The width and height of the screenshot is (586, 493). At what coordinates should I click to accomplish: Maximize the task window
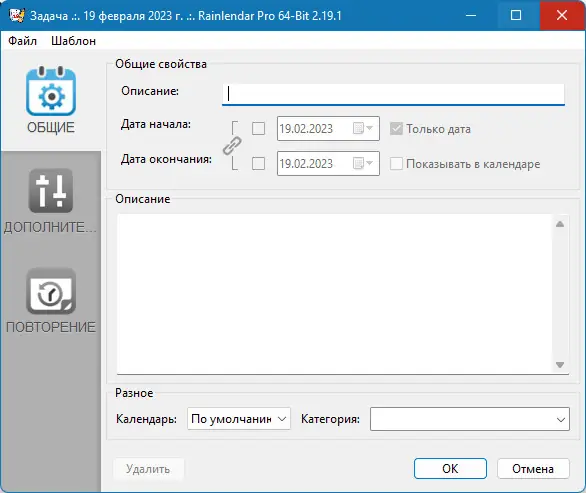(516, 15)
